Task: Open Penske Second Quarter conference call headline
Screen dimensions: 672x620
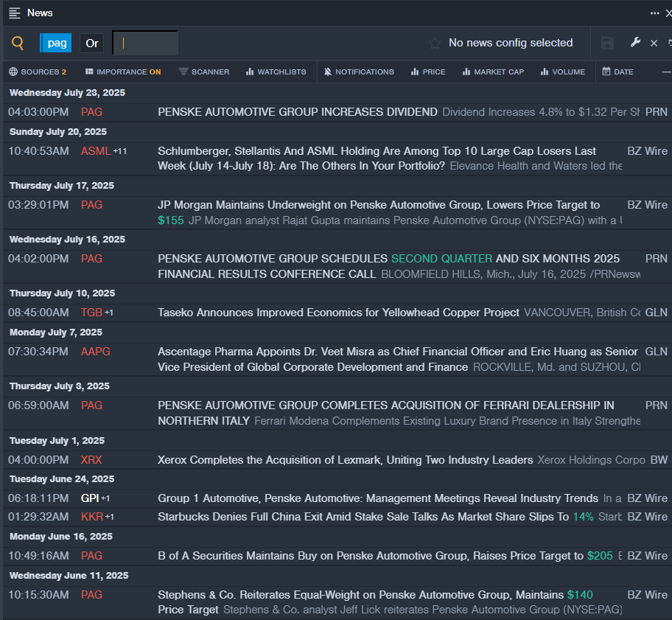Action: click(389, 266)
